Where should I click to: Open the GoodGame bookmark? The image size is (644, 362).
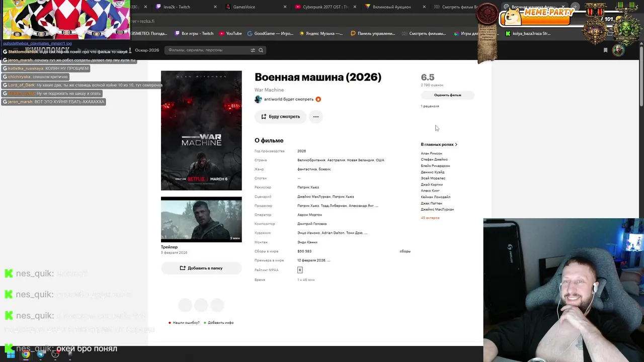click(x=270, y=34)
